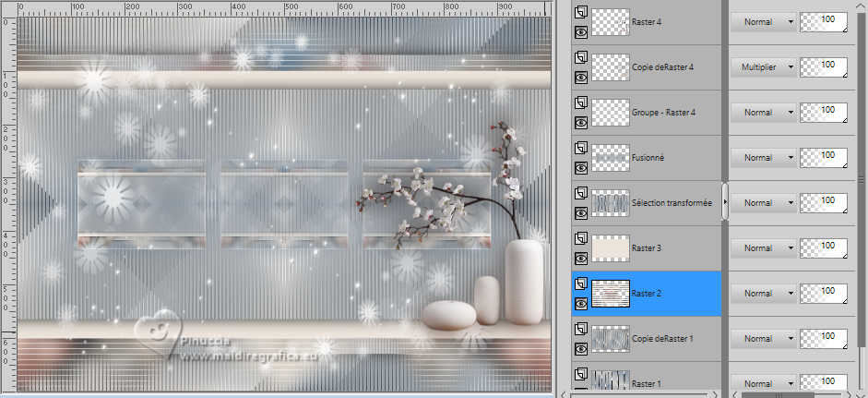Screen dimensions: 868x398
Task: Toggle visibility of Groupe - Raster 4 layer
Action: (x=581, y=123)
